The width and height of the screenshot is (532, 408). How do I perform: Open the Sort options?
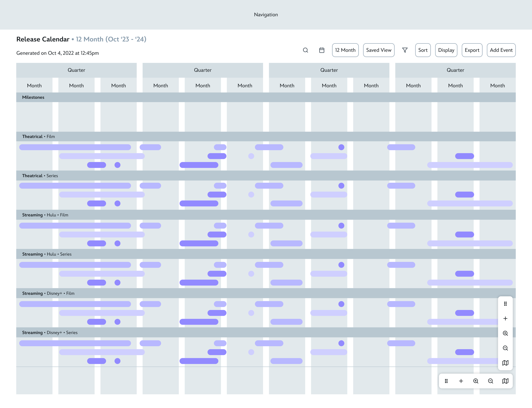coord(423,50)
